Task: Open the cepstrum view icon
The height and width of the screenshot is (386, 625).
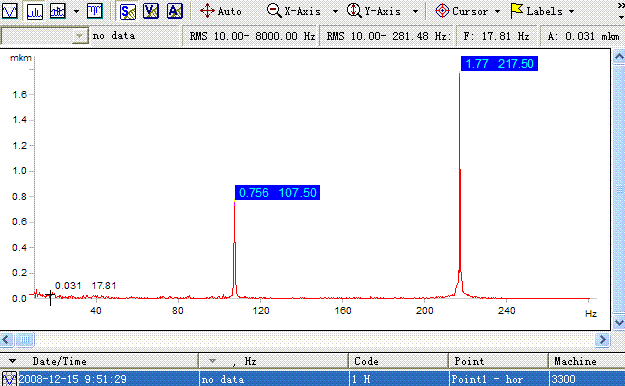Action: pos(95,11)
